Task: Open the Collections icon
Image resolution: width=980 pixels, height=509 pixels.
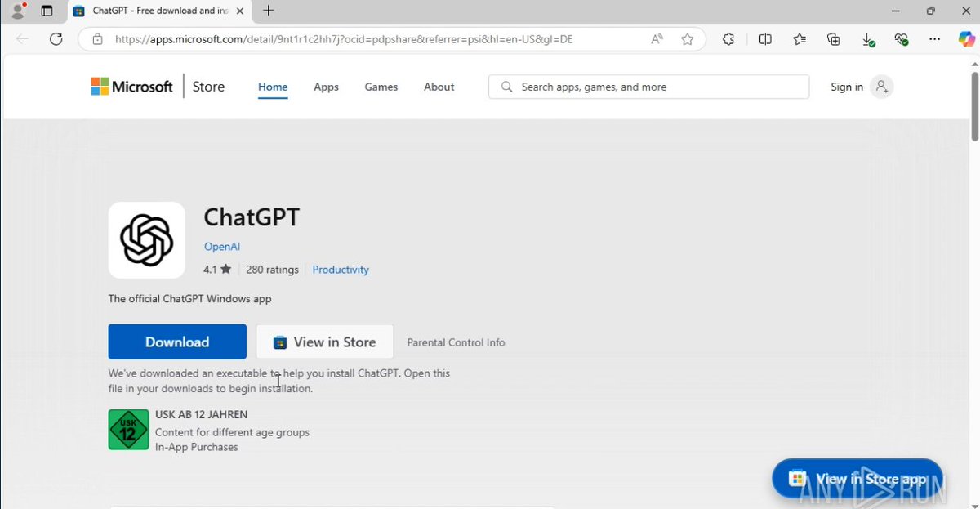Action: coord(834,39)
